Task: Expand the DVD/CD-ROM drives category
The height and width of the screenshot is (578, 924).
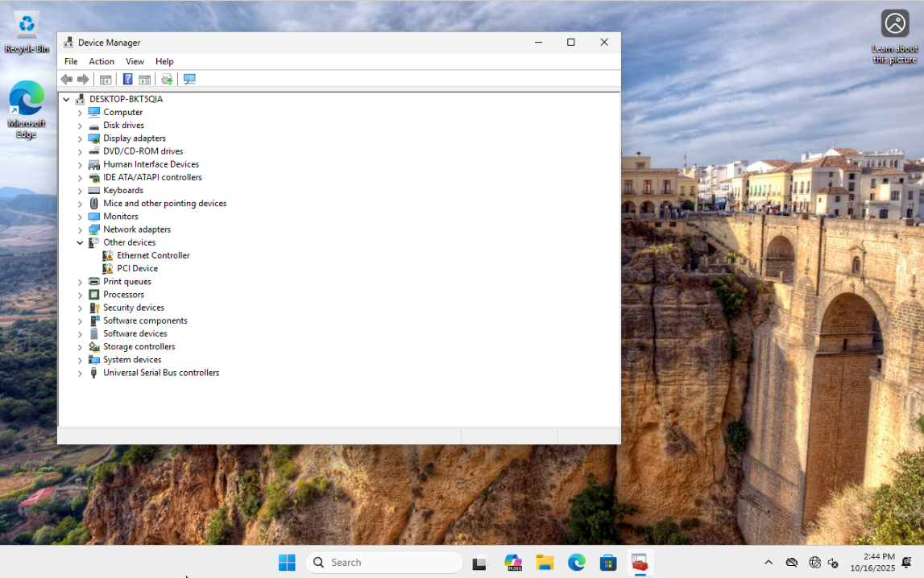Action: pyautogui.click(x=80, y=151)
